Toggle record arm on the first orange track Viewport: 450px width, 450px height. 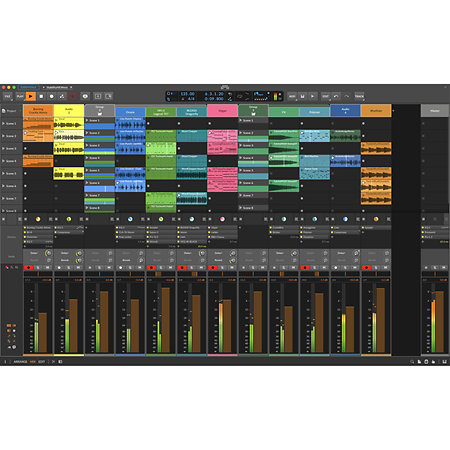28,268
